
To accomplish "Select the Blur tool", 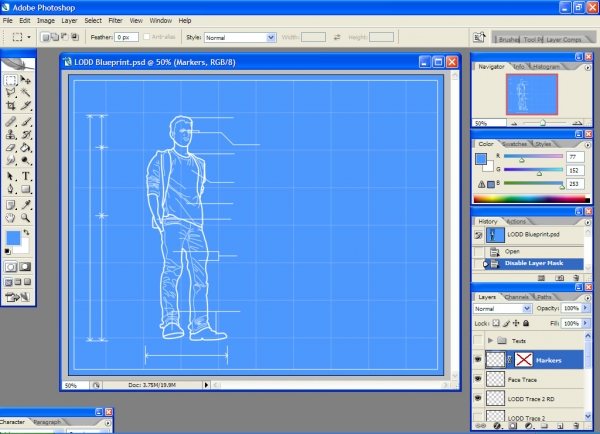I will (x=11, y=160).
